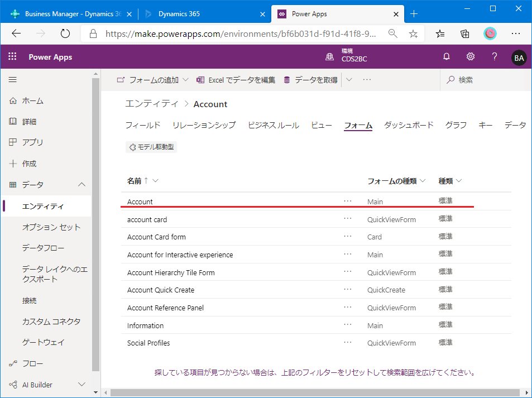This screenshot has height=398, width=532.
Task: Open Account for Interactive experience form
Action: (x=180, y=255)
